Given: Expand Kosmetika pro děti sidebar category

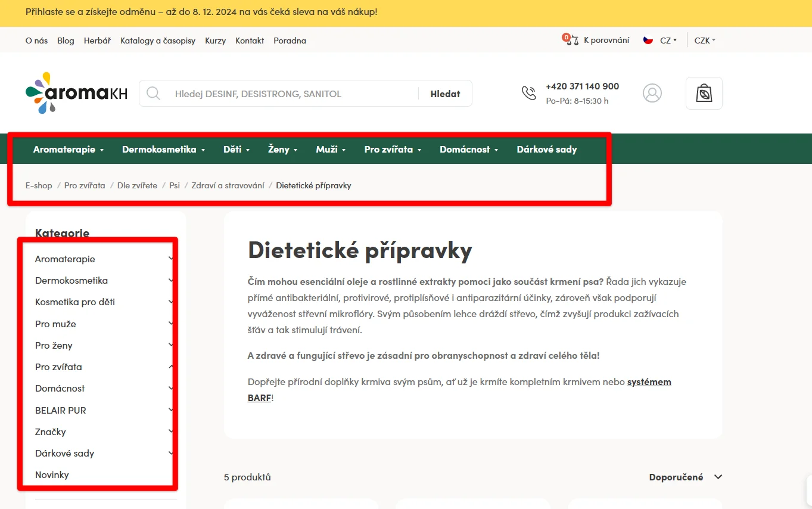Looking at the screenshot, I should pyautogui.click(x=171, y=302).
